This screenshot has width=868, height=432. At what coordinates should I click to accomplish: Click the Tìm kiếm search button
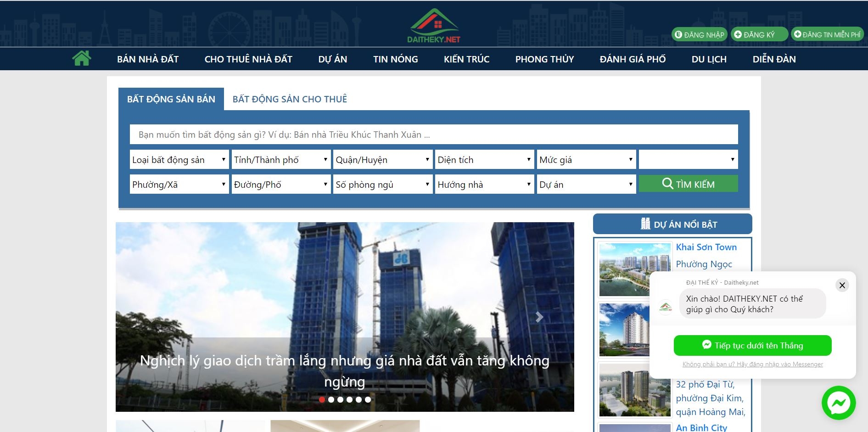point(689,184)
